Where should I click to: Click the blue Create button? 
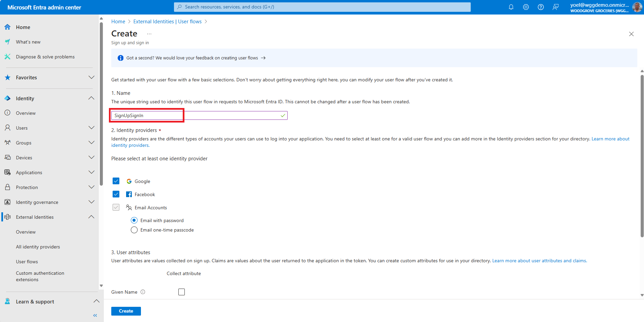point(126,311)
